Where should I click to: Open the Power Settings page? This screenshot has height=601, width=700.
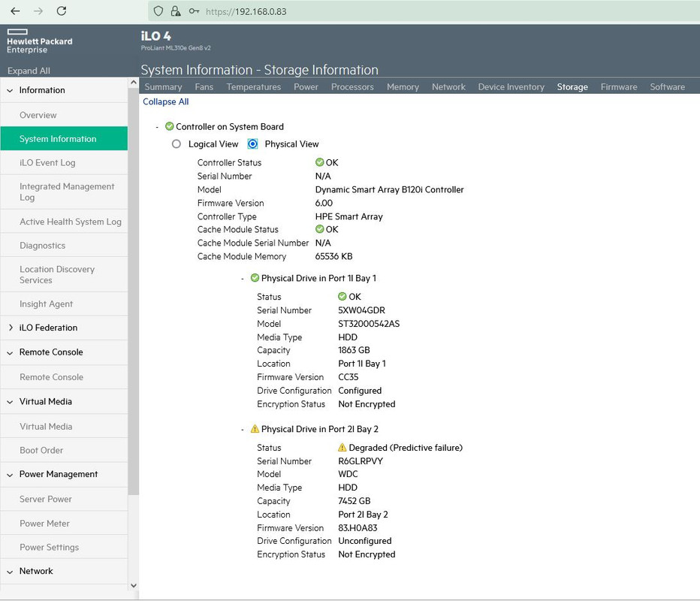click(64, 547)
